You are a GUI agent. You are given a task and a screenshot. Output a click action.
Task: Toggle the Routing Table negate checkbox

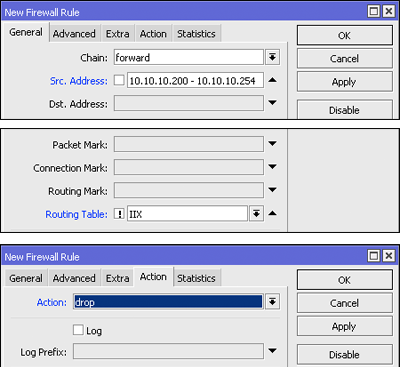click(119, 214)
